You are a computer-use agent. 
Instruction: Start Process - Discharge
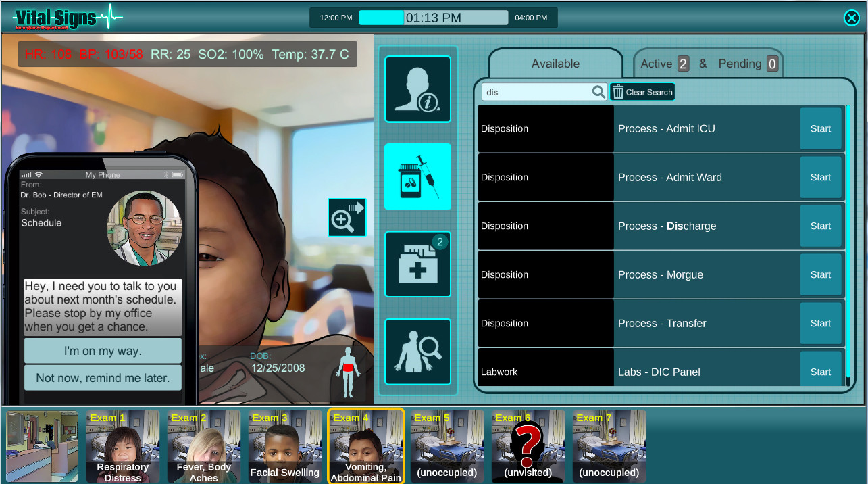click(x=821, y=226)
